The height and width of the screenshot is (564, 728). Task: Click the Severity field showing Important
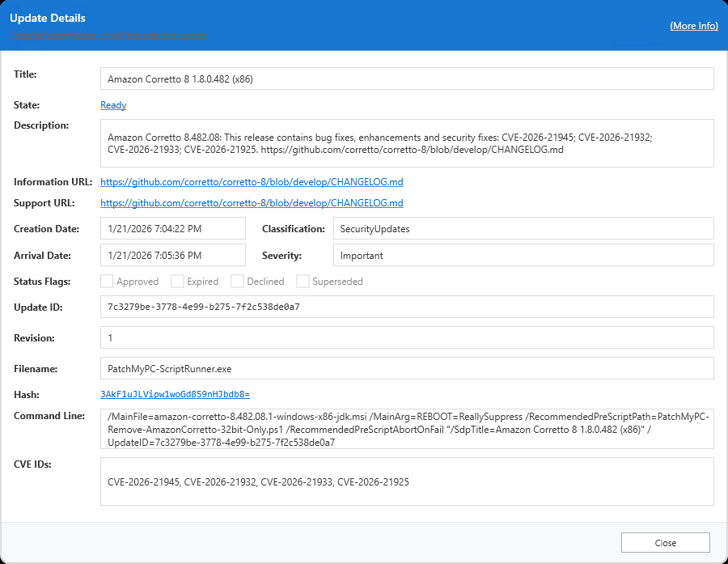pos(523,256)
